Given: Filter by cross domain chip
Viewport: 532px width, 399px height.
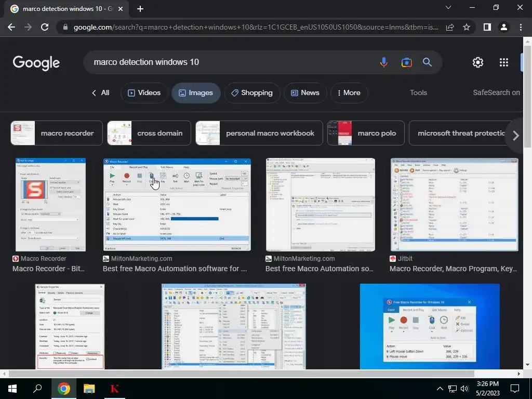Looking at the screenshot, I should [149, 133].
